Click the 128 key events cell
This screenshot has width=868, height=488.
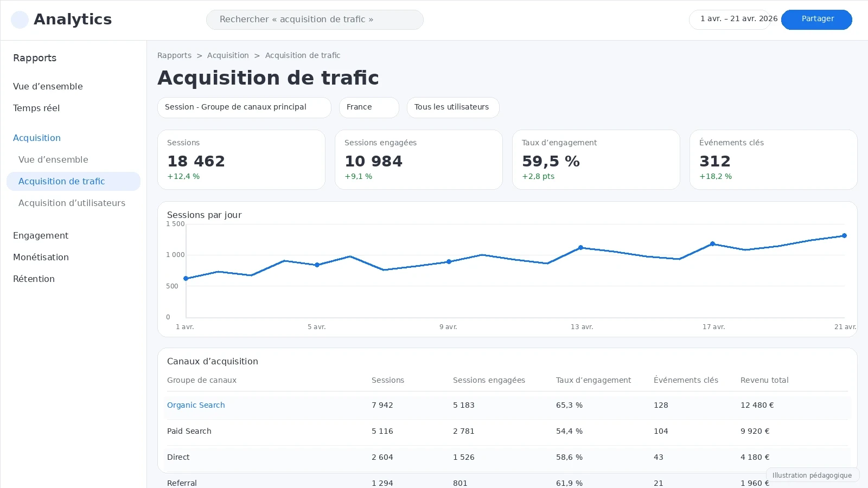click(x=661, y=405)
